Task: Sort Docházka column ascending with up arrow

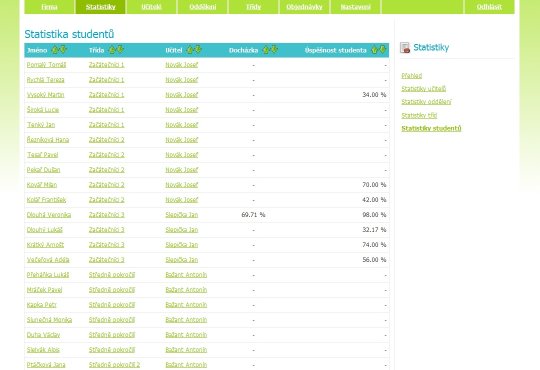Action: (x=266, y=50)
